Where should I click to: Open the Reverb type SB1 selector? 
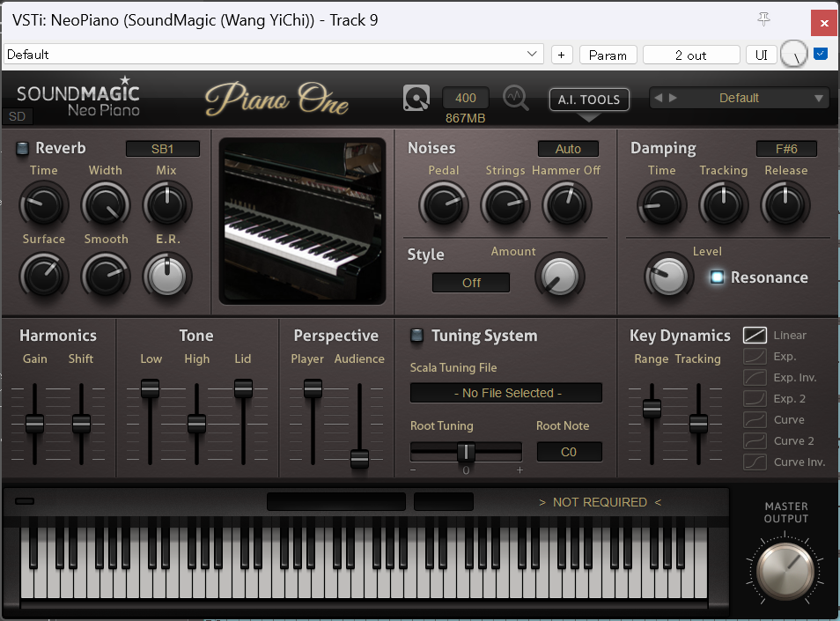162,148
